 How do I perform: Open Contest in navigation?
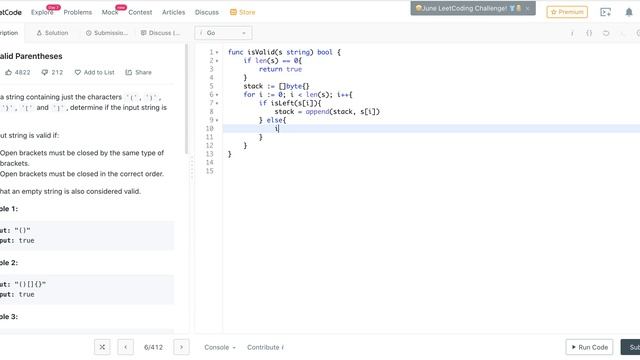click(x=140, y=12)
